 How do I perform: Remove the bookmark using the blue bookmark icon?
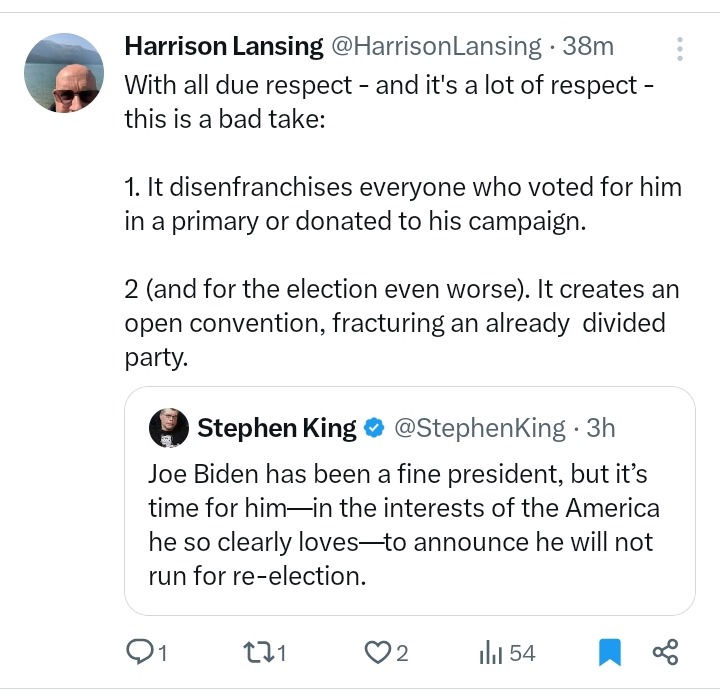pyautogui.click(x=609, y=653)
